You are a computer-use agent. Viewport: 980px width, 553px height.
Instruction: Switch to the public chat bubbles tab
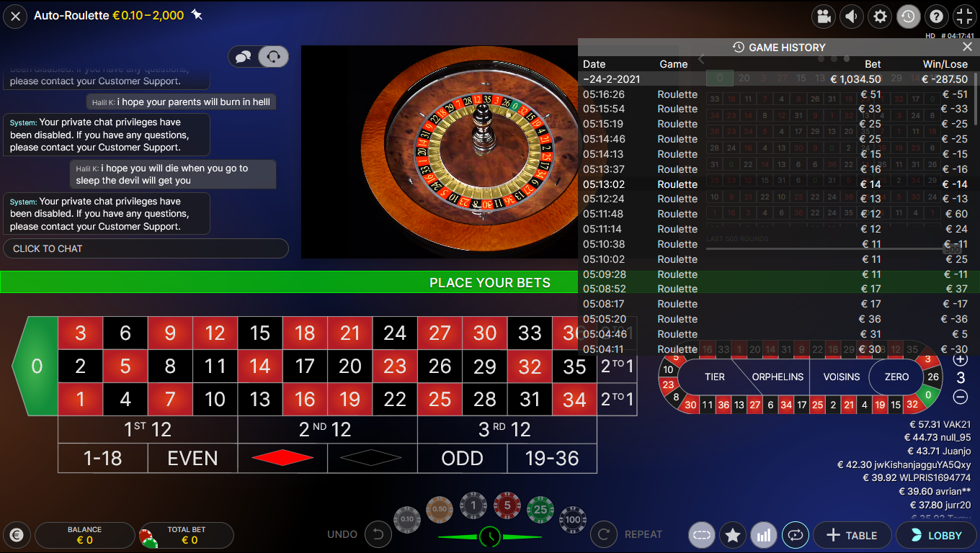pos(244,56)
